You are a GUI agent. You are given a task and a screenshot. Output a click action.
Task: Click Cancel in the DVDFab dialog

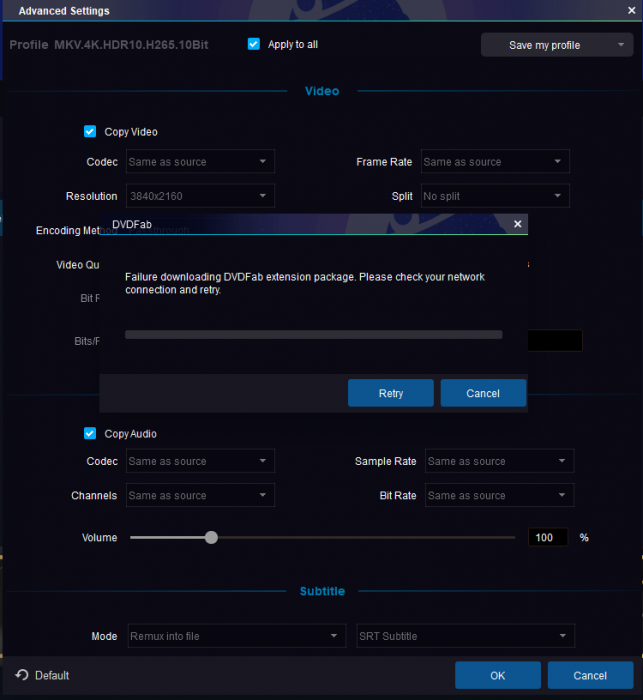[x=483, y=393]
